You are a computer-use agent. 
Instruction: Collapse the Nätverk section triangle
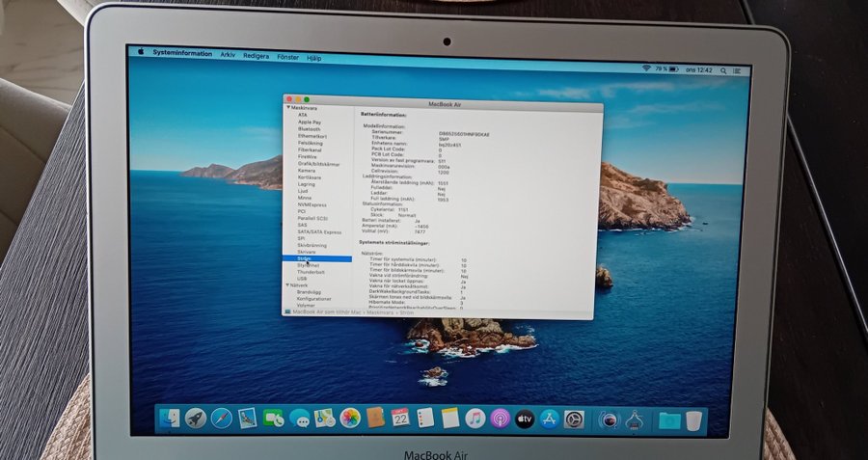click(x=287, y=285)
